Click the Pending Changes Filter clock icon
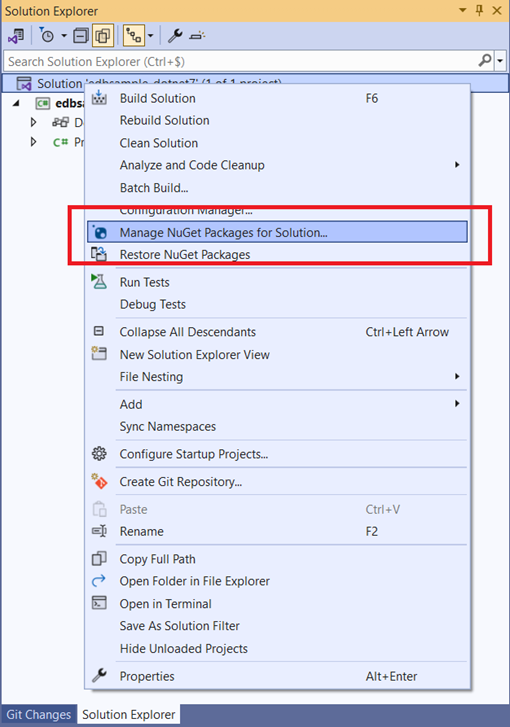 coord(47,36)
